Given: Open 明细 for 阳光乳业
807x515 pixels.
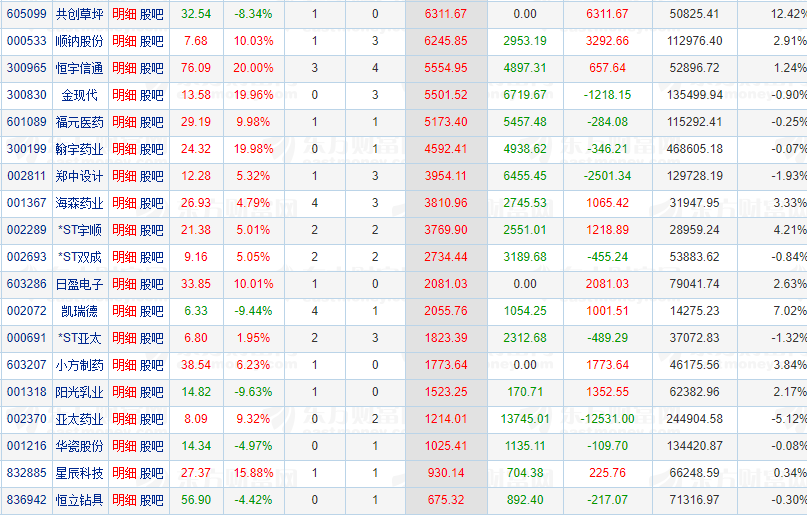Looking at the screenshot, I should tap(124, 392).
